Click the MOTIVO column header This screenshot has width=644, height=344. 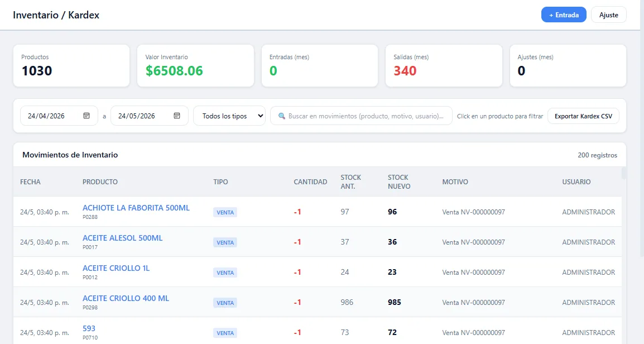pos(455,181)
